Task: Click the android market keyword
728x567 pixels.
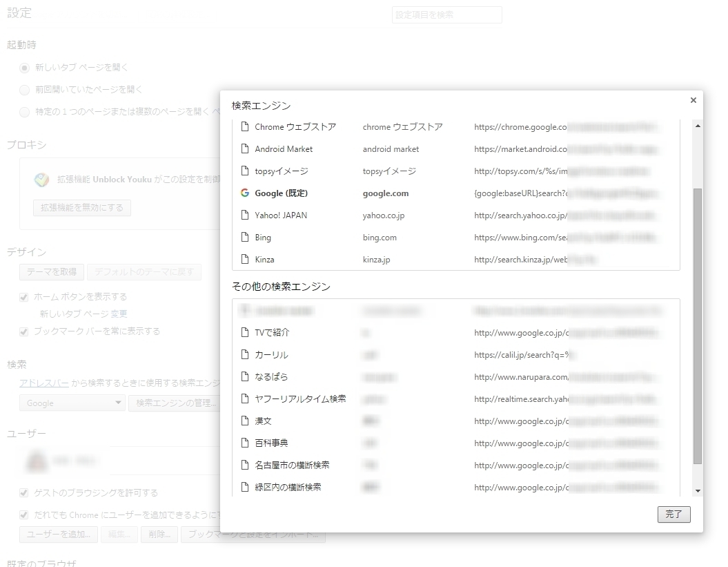Action: click(391, 149)
